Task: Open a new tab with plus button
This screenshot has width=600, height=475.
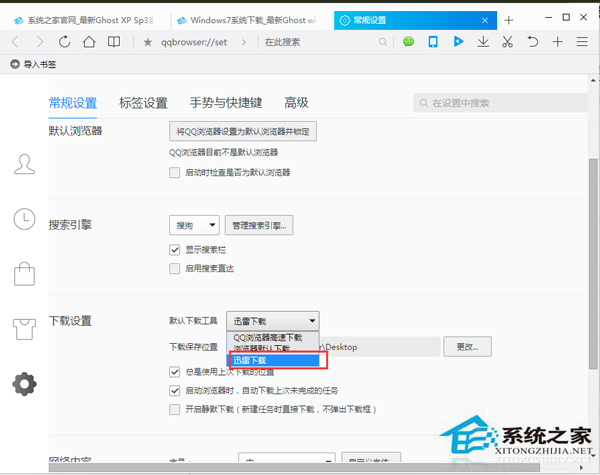Action: [509, 20]
